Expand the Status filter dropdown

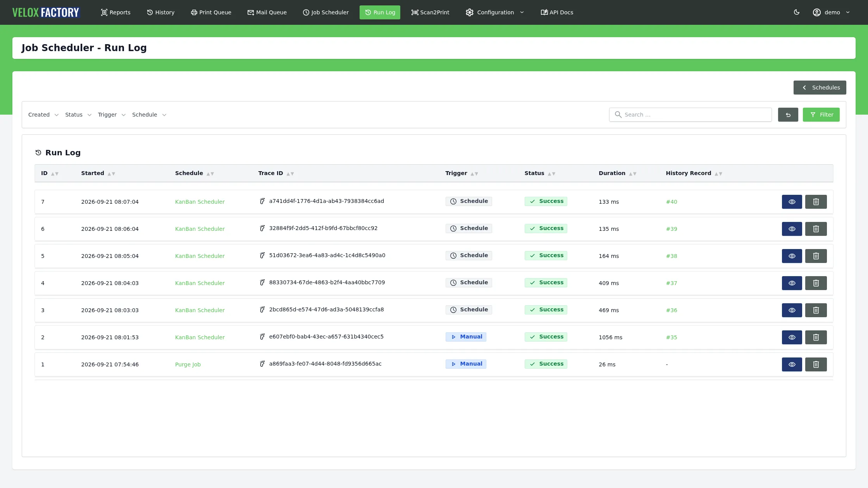pyautogui.click(x=78, y=115)
